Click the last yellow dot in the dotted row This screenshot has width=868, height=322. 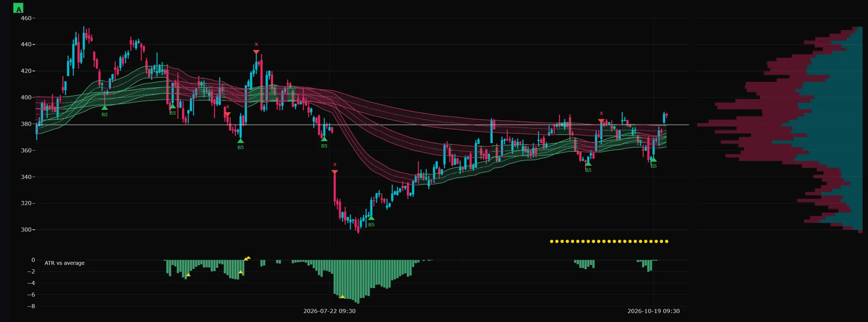667,241
